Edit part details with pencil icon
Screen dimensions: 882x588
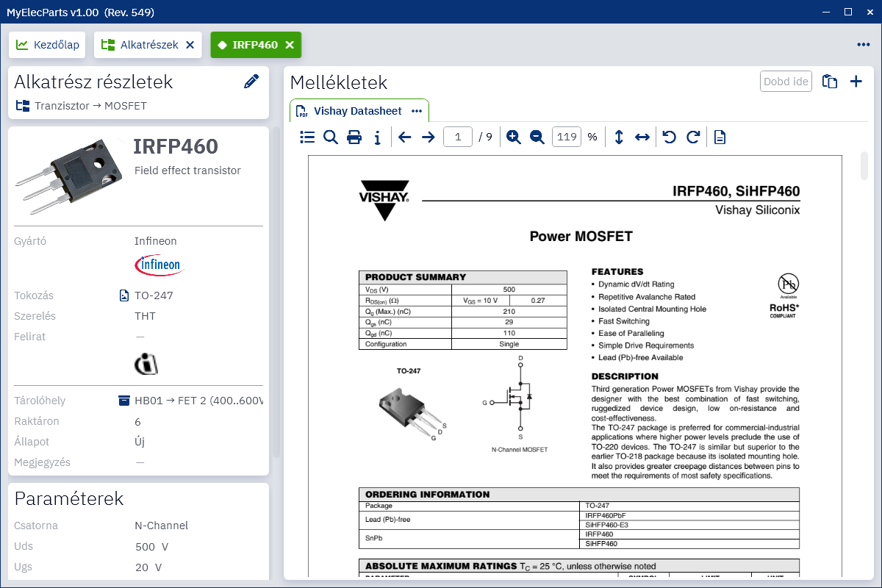(x=251, y=82)
